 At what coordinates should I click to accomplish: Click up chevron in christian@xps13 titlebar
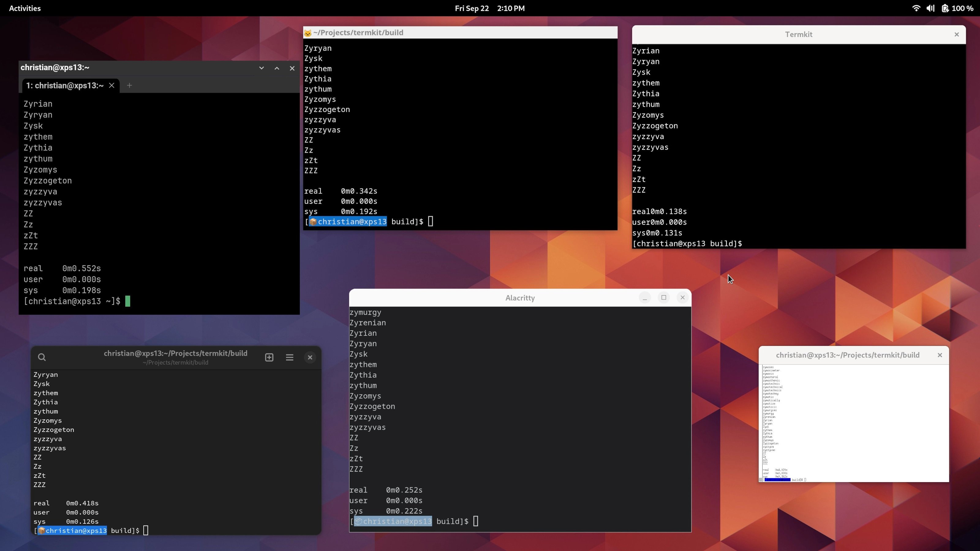pos(277,68)
